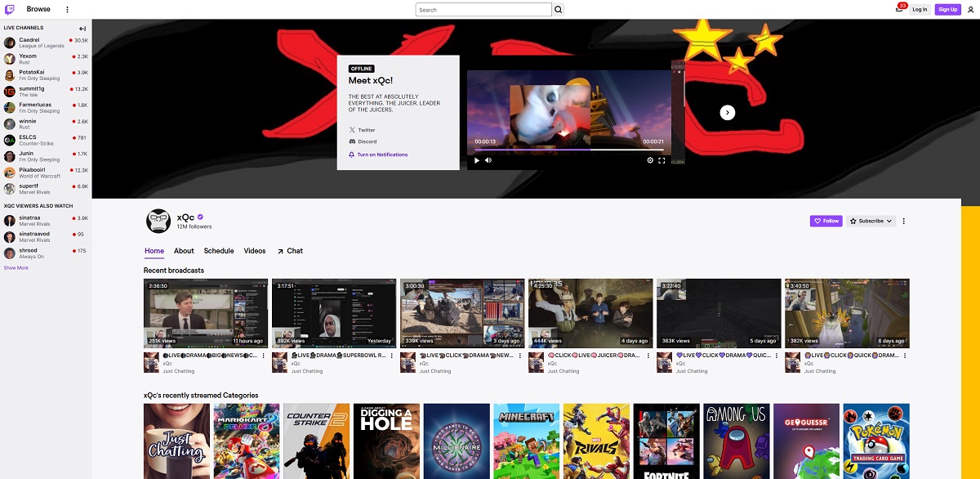The width and height of the screenshot is (980, 479).
Task: Open channel options three-dot menu
Action: [904, 221]
